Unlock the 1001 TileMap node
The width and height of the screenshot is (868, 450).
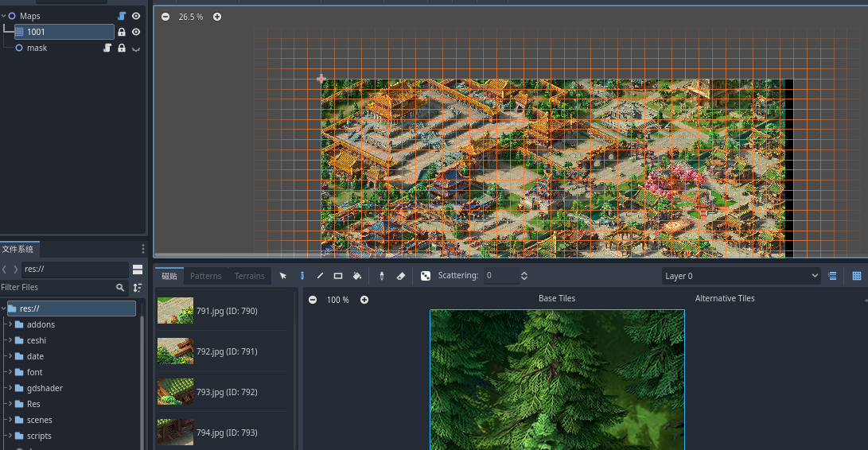point(122,32)
